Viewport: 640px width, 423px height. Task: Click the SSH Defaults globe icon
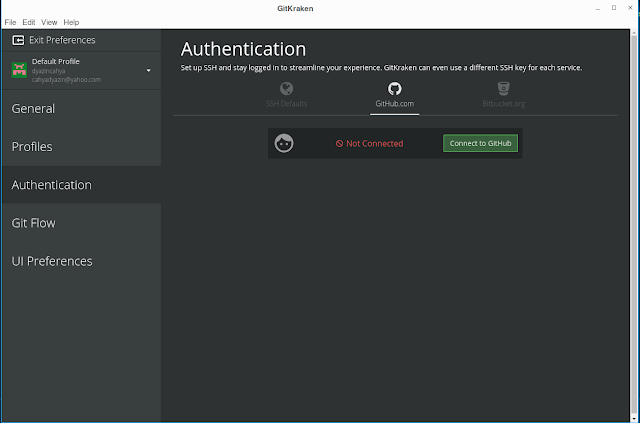[x=286, y=89]
